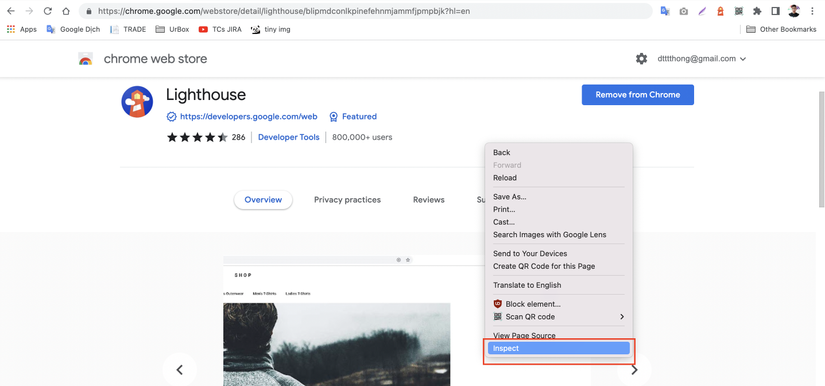Click the Featured badge
The height and width of the screenshot is (386, 825).
353,116
